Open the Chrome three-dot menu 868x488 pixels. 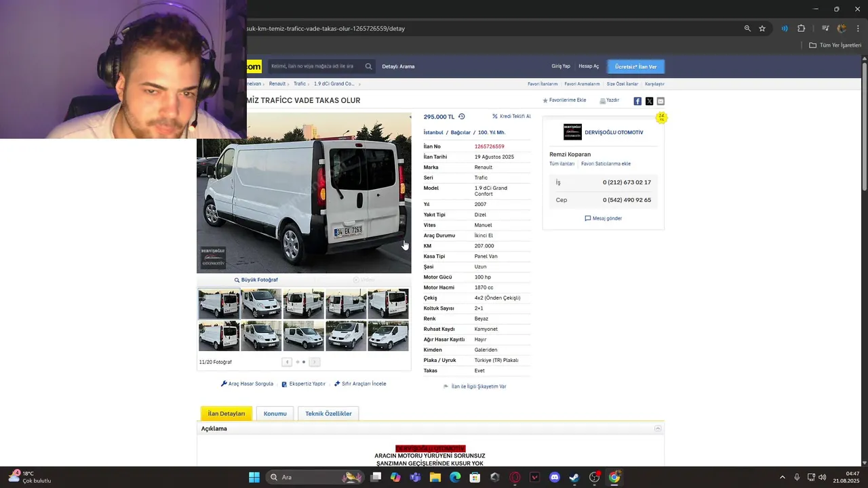[x=857, y=28]
